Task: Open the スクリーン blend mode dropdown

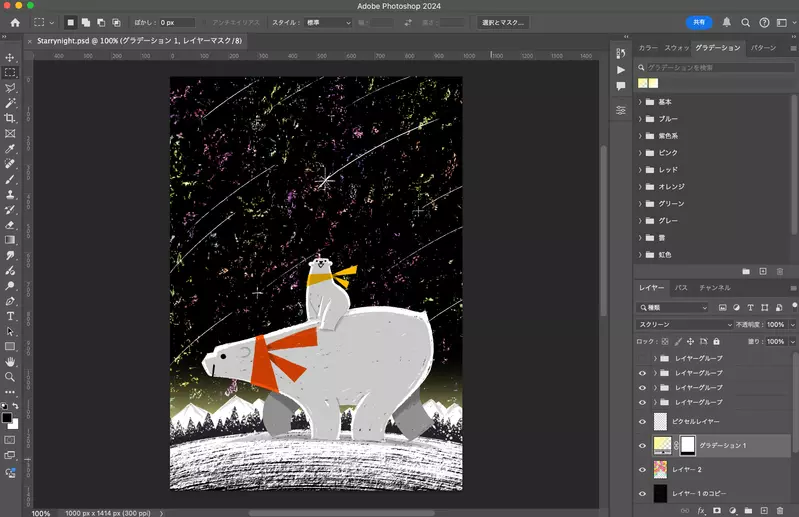Action: pos(686,325)
